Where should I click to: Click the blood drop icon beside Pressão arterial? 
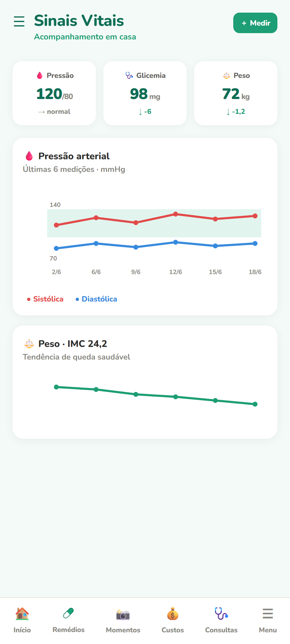[x=29, y=156]
